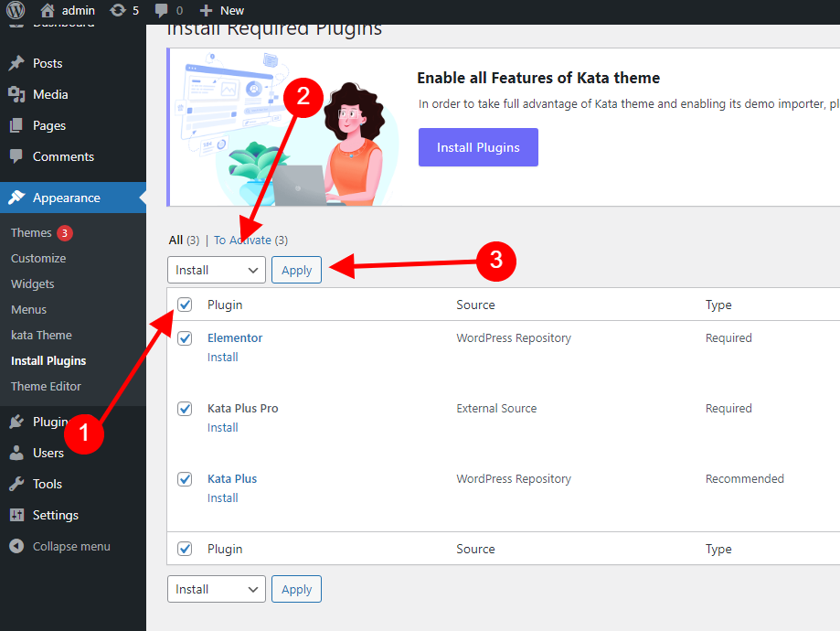Click the Comments bubble icon in sidebar
840x631 pixels.
16,156
